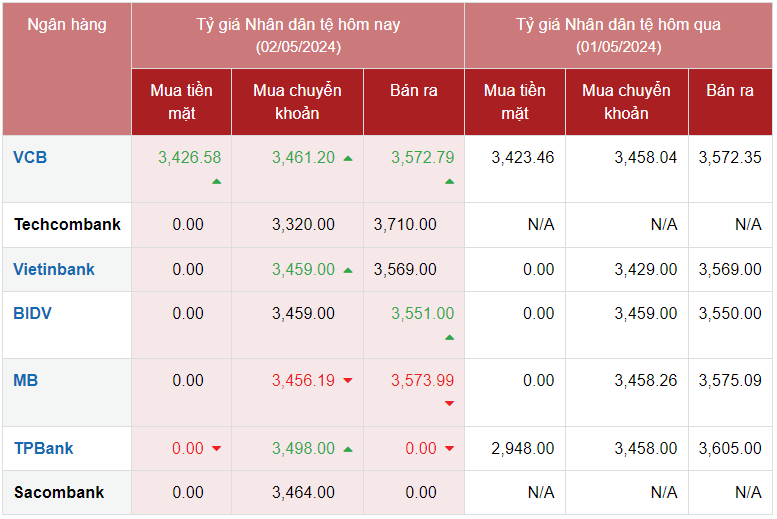Click green arrow under VCB 3,572.79 selling rate

pos(449,181)
